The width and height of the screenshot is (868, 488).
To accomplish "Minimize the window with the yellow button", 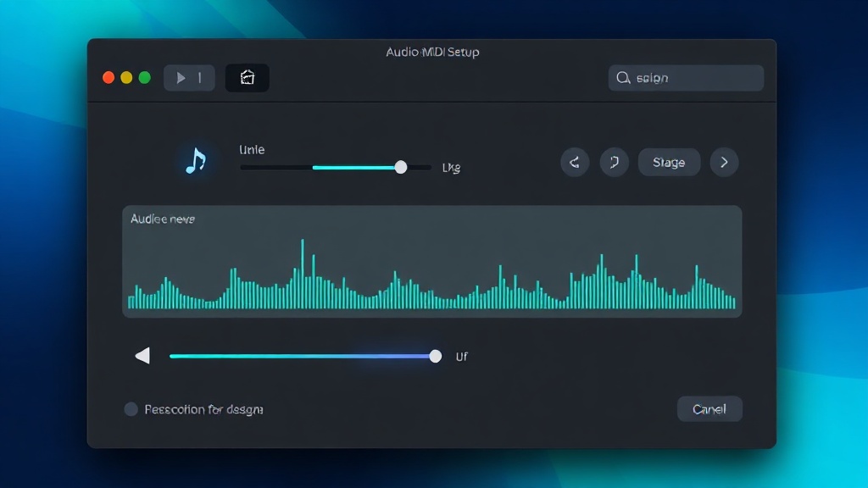I will point(127,77).
